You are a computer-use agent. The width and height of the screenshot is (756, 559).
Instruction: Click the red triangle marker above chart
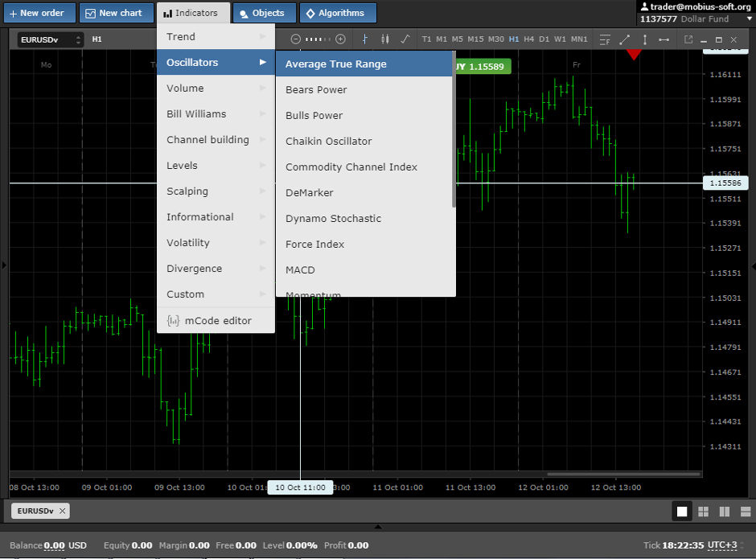(634, 55)
